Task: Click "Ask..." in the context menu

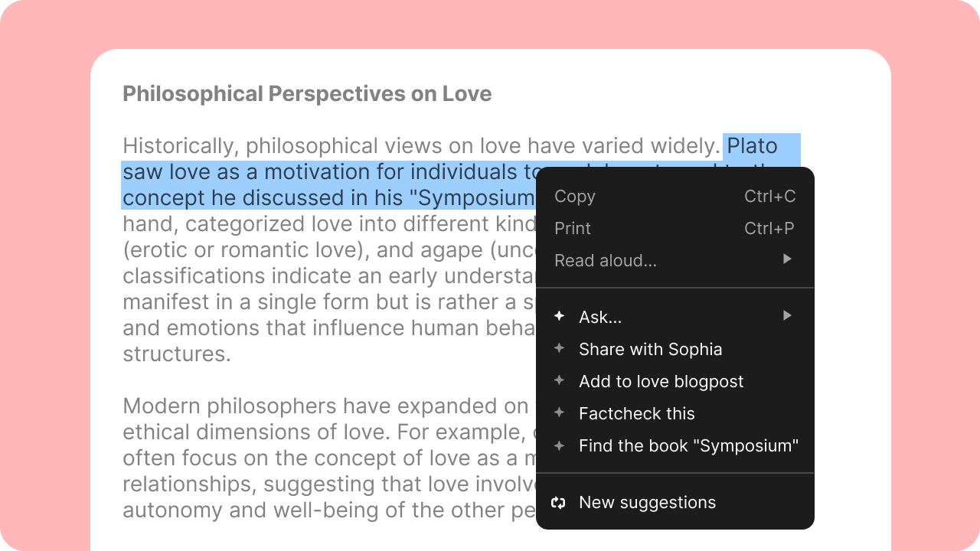Action: pyautogui.click(x=599, y=316)
